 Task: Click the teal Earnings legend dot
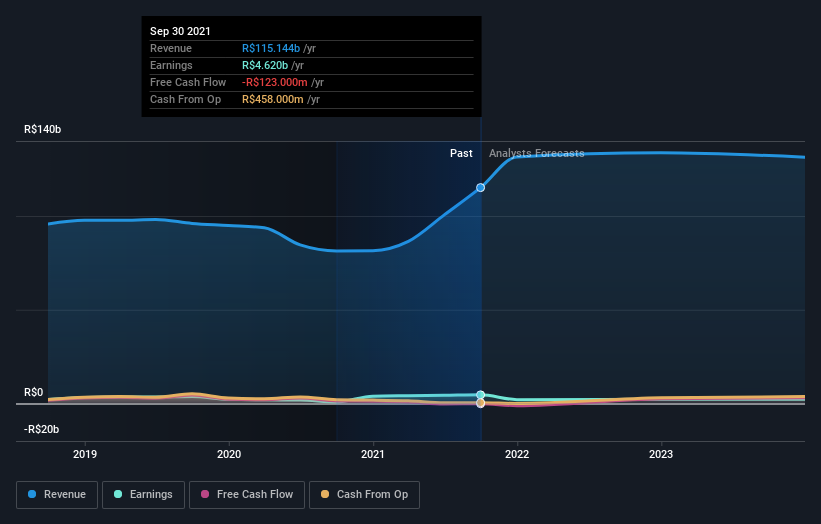click(x=118, y=494)
